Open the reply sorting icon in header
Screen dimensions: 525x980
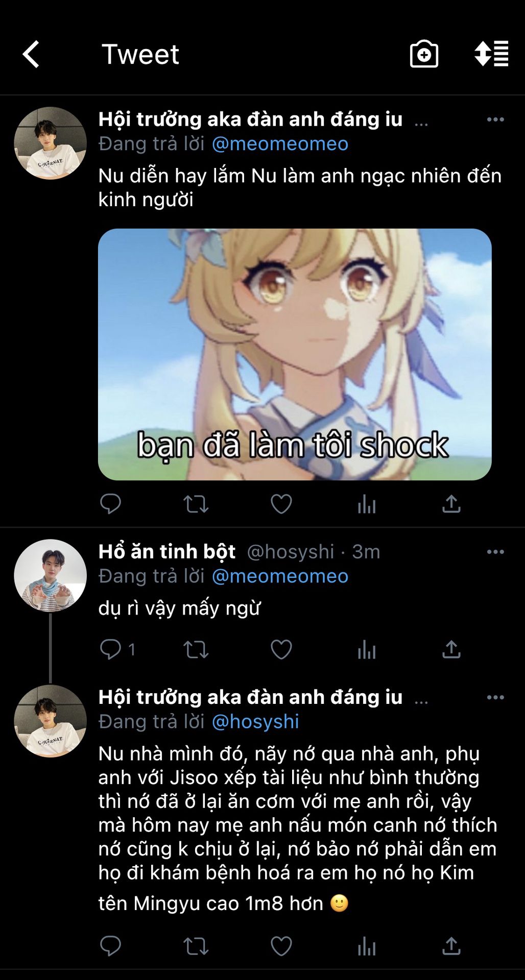click(x=491, y=54)
